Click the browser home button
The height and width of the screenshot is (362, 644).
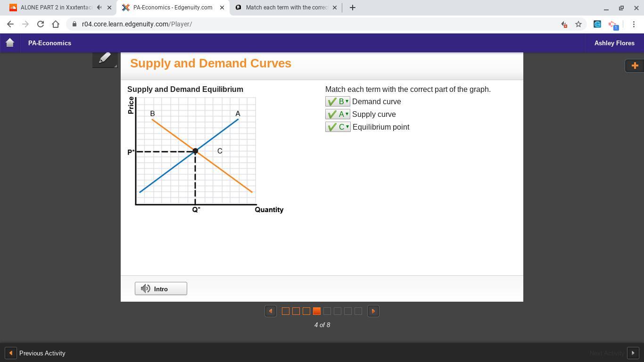tap(56, 24)
